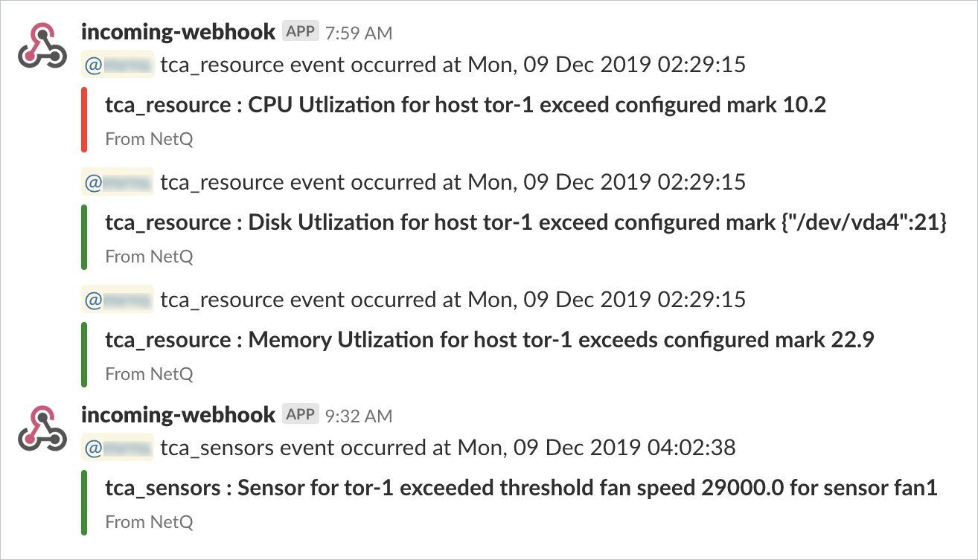Click the @mention in the tca_sensors message
Image resolution: width=978 pixels, height=560 pixels.
118,447
